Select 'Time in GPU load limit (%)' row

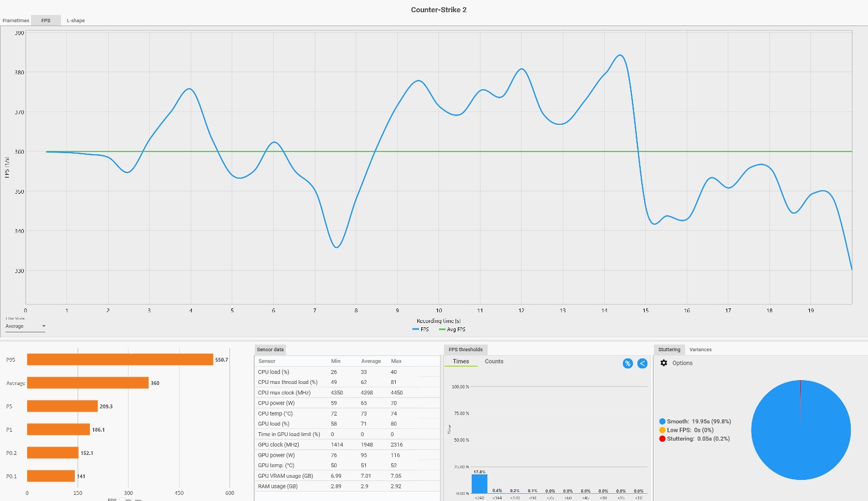tap(348, 434)
